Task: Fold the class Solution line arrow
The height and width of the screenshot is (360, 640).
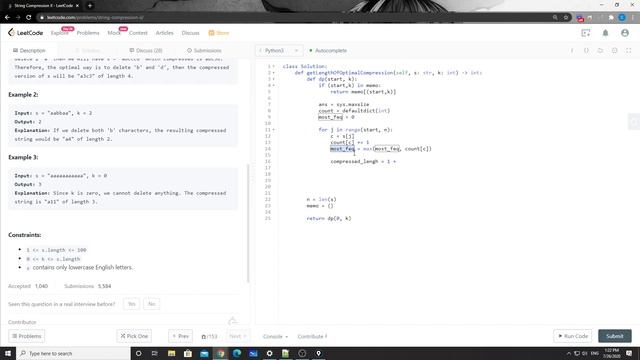Action: (273, 66)
